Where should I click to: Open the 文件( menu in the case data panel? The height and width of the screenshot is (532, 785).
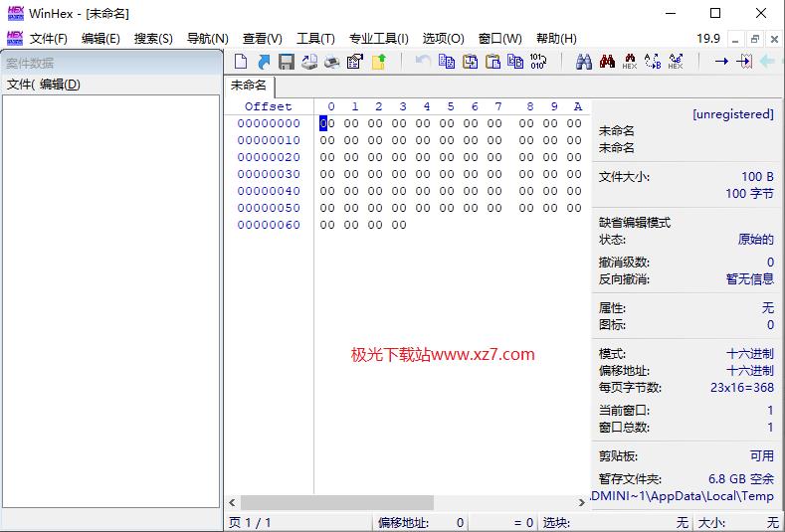[21, 85]
